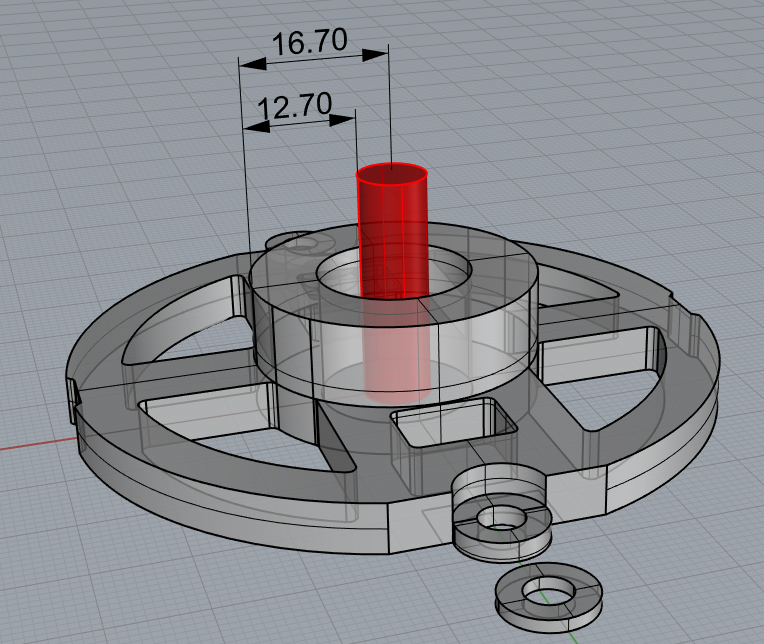Click the 12.70 dimension text
764x644 pixels.
(x=295, y=106)
